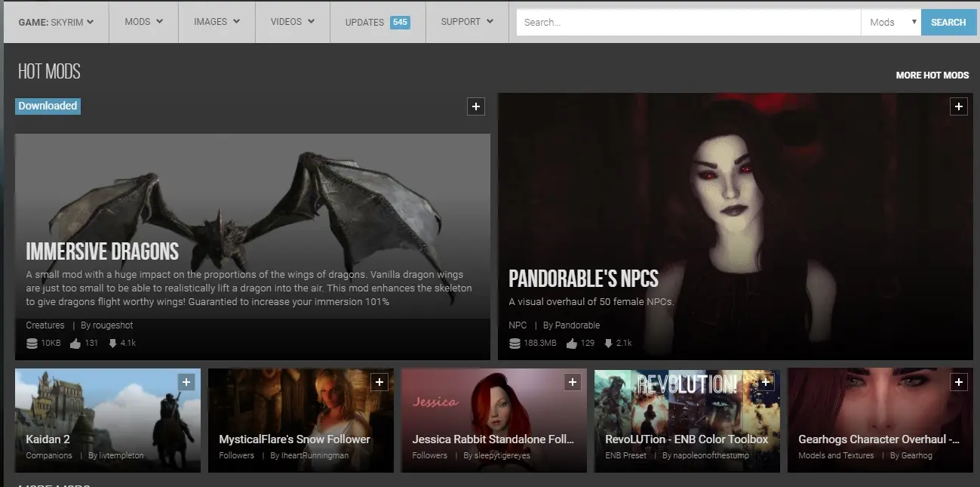Open the NPC category link
This screenshot has height=487, width=980.
click(x=518, y=325)
